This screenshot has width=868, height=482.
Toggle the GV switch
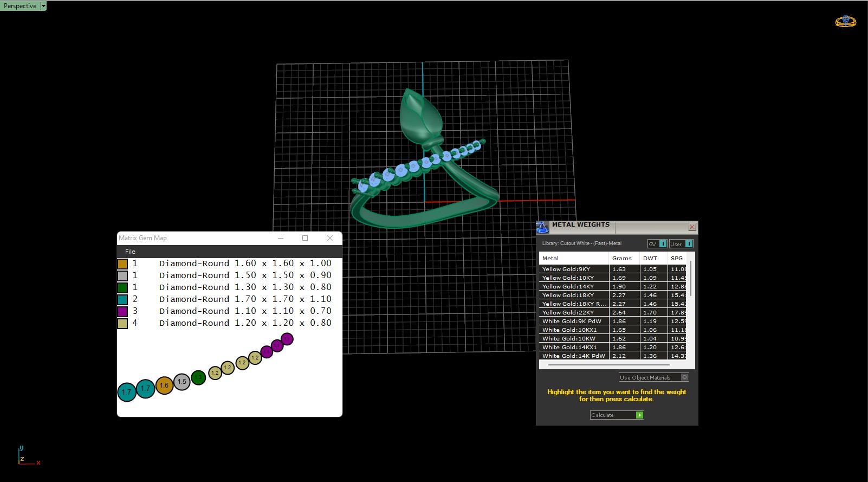pyautogui.click(x=662, y=244)
